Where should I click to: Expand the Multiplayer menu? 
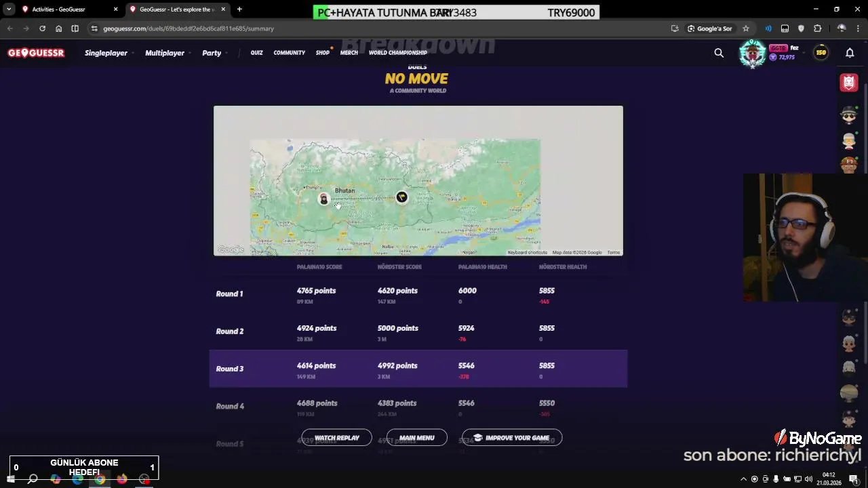167,53
